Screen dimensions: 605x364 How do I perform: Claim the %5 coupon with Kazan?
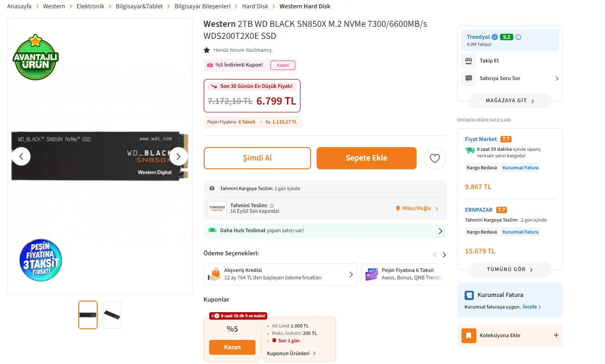pos(232,347)
